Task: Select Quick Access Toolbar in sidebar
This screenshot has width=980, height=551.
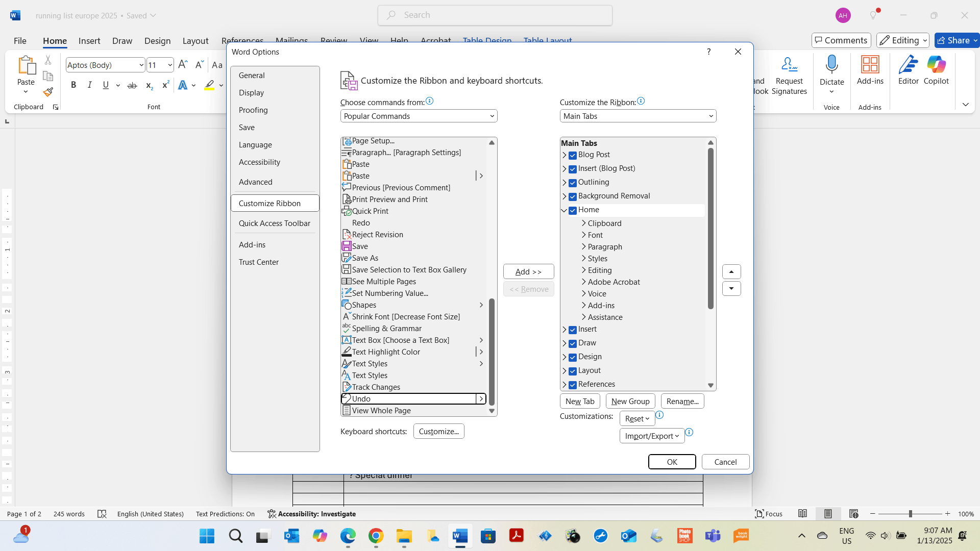Action: point(274,223)
